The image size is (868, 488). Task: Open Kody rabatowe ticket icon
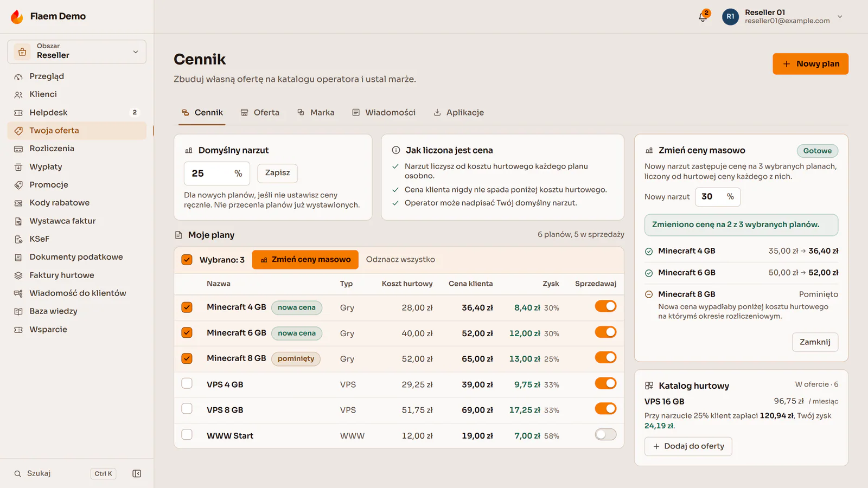18,203
